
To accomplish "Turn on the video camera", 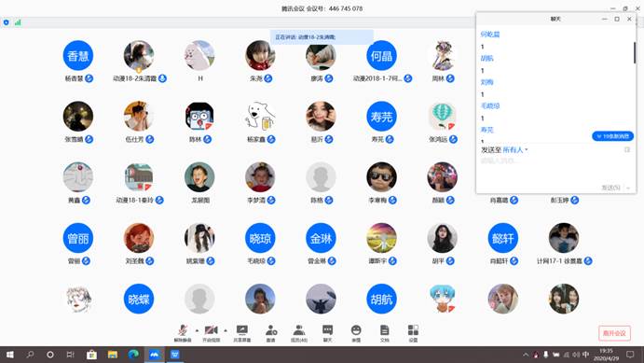I will click(x=211, y=333).
